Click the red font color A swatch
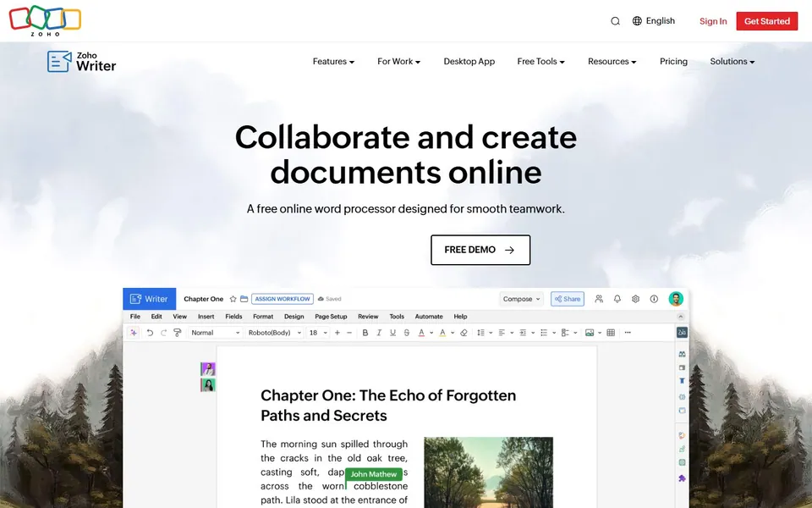Viewport: 812px width, 508px height. click(x=421, y=333)
